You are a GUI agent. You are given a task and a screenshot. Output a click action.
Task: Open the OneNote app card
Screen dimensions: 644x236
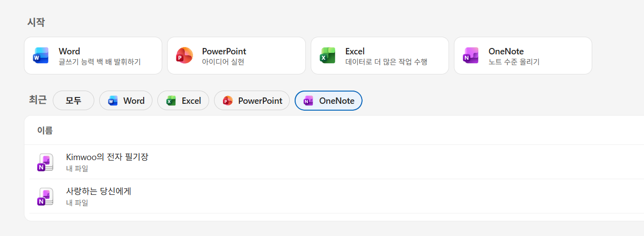(x=523, y=56)
